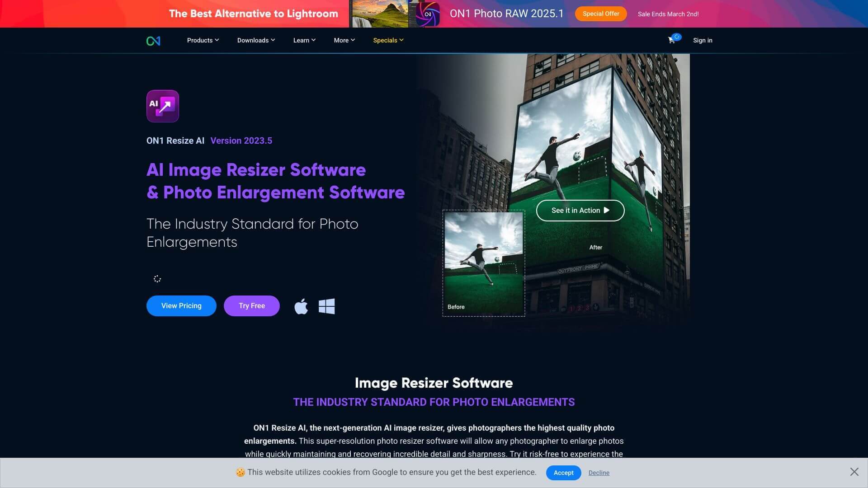Image resolution: width=868 pixels, height=488 pixels.
Task: Play the See it in Action video
Action: point(580,210)
